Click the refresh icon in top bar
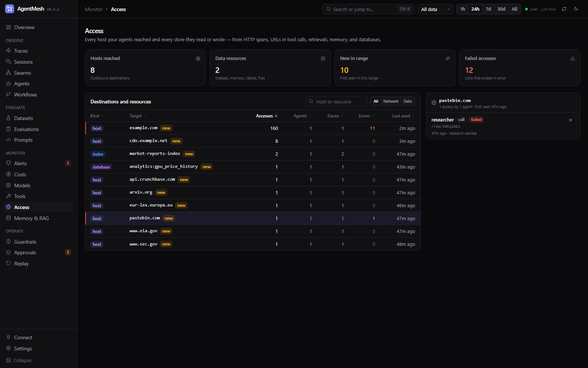The width and height of the screenshot is (588, 368). 564,9
